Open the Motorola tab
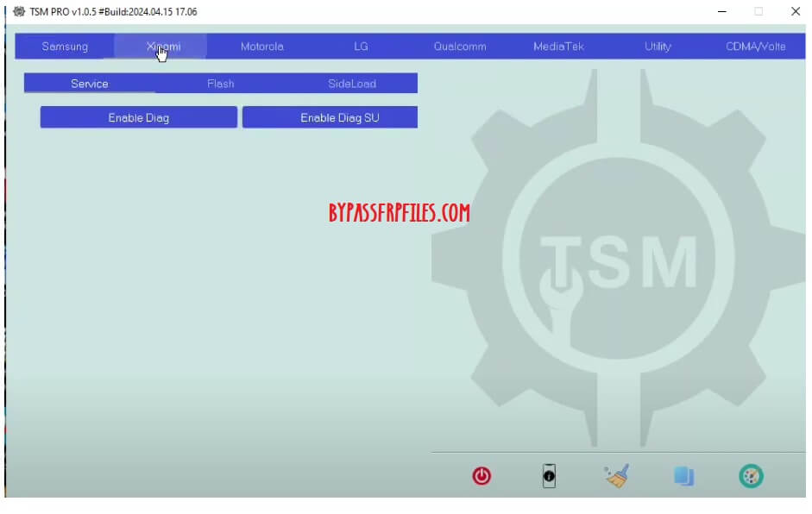Screen dimensions: 812x514 pyautogui.click(x=262, y=47)
